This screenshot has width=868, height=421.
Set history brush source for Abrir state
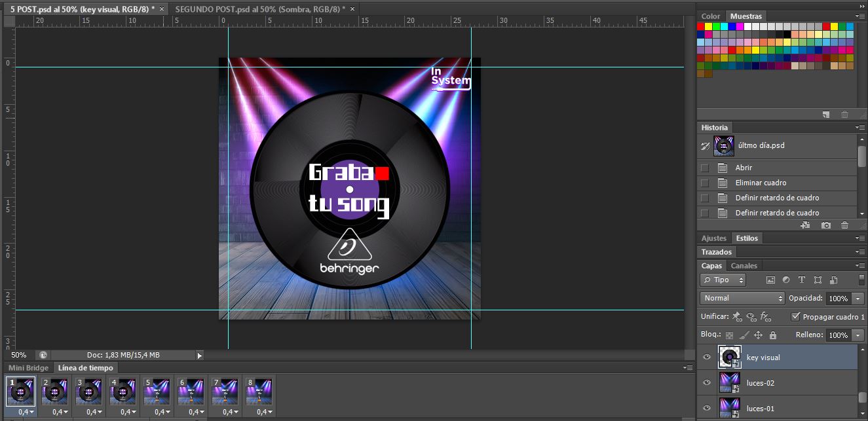(x=705, y=168)
